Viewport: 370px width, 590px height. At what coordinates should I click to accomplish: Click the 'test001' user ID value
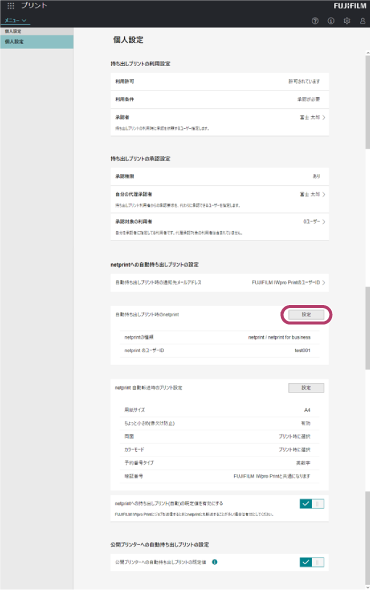click(x=302, y=350)
